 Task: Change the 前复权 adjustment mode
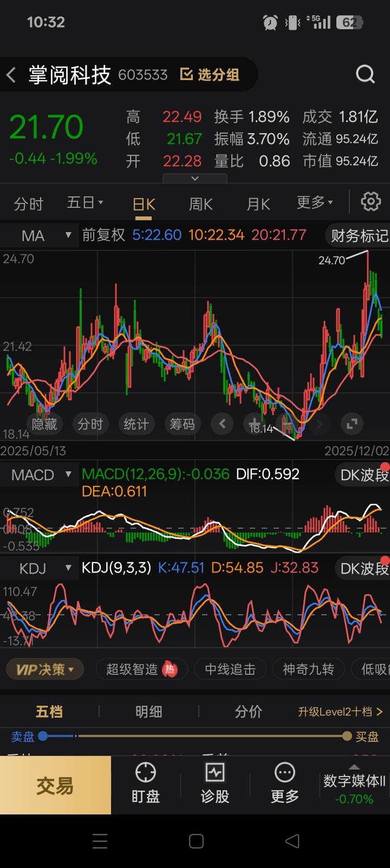pyautogui.click(x=103, y=235)
